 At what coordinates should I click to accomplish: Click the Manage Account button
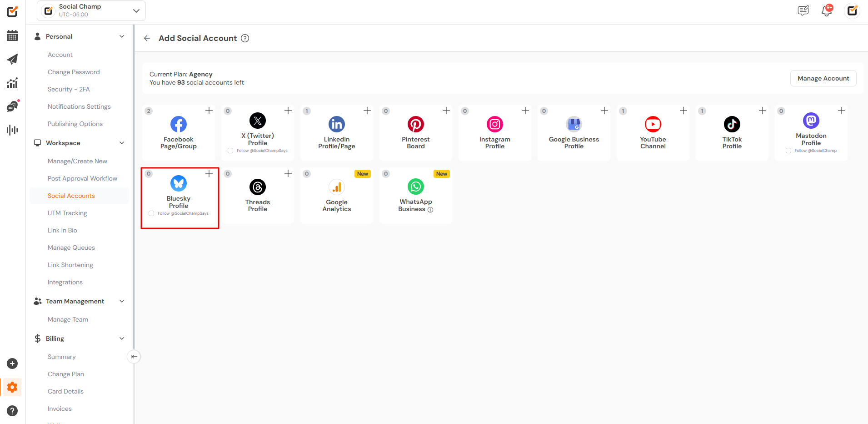(x=823, y=78)
